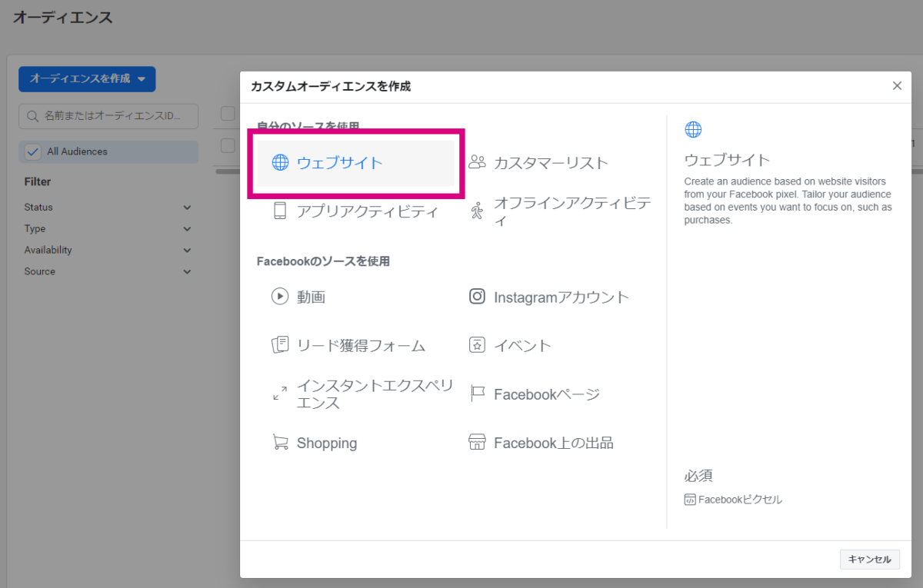
Task: Toggle the first table row checkbox
Action: 228,145
